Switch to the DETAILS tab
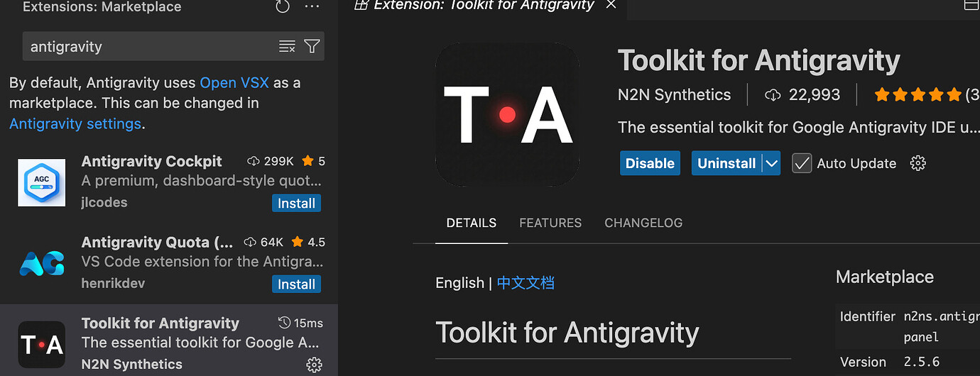980x376 pixels. click(x=472, y=223)
